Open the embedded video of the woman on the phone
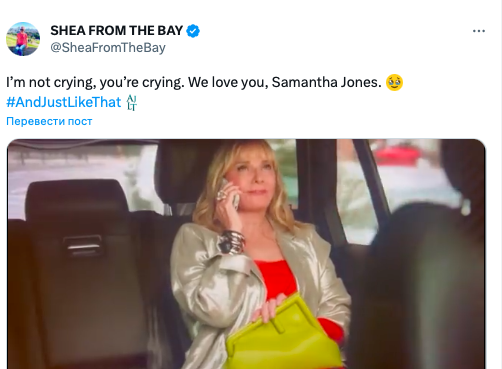502x369 pixels. click(x=246, y=254)
